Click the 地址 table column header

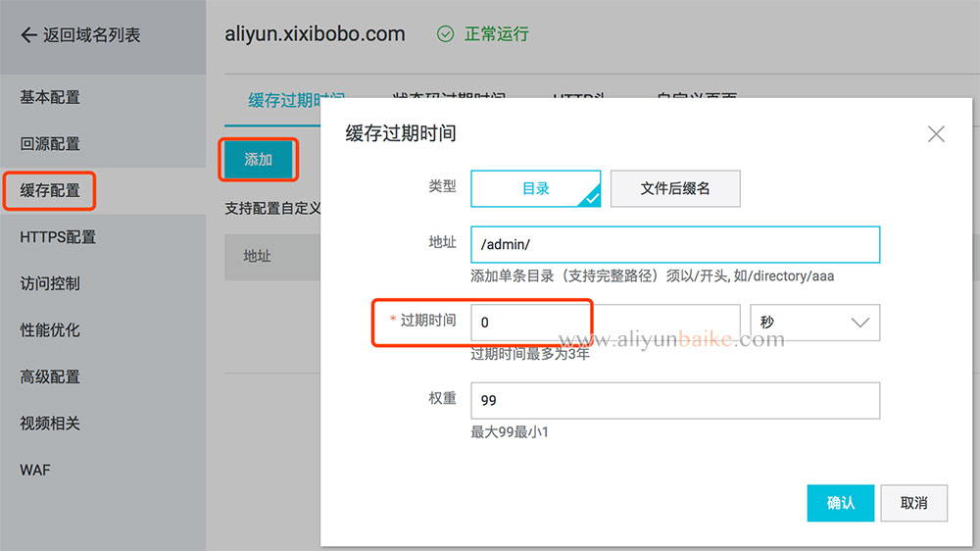(257, 257)
